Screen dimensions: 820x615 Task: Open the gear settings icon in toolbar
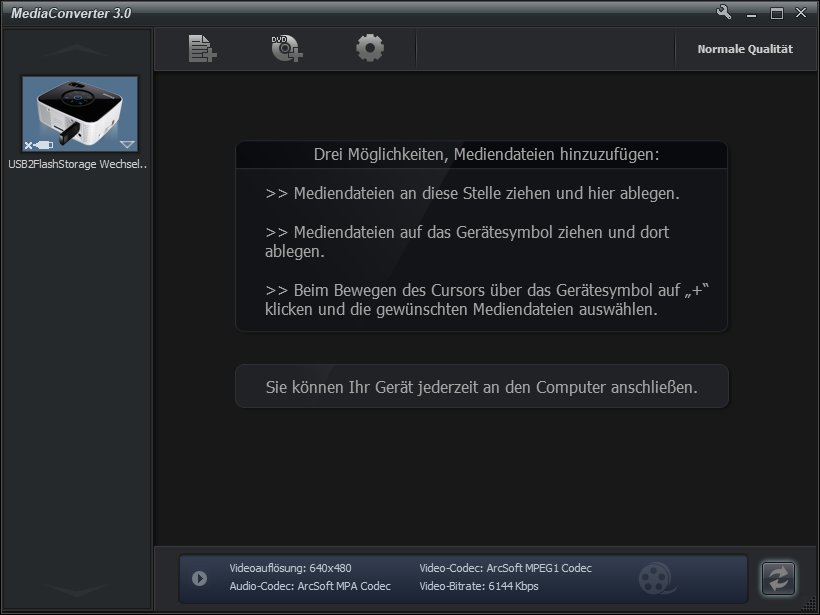click(370, 48)
